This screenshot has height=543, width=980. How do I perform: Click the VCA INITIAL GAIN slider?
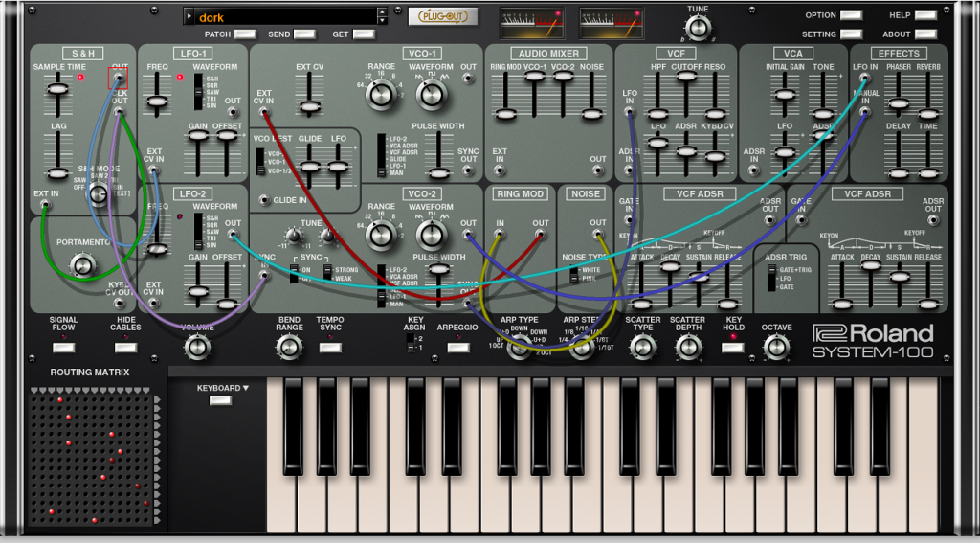point(784,95)
